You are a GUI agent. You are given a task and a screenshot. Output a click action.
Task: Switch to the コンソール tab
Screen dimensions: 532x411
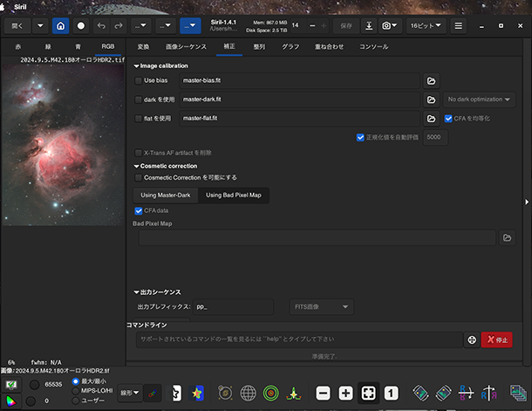374,45
